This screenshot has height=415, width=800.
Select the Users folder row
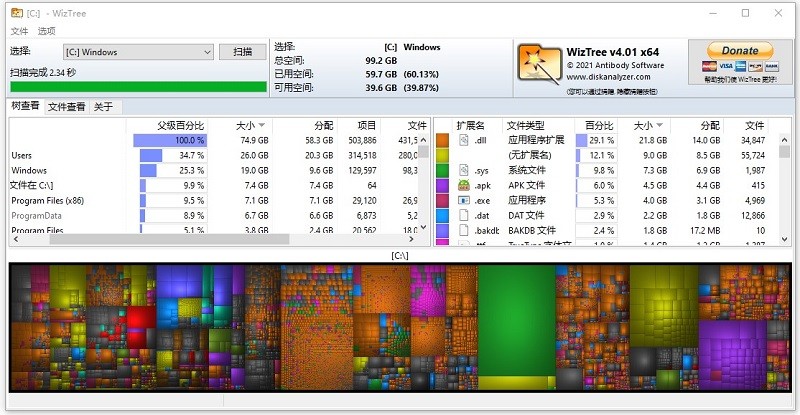(x=214, y=155)
